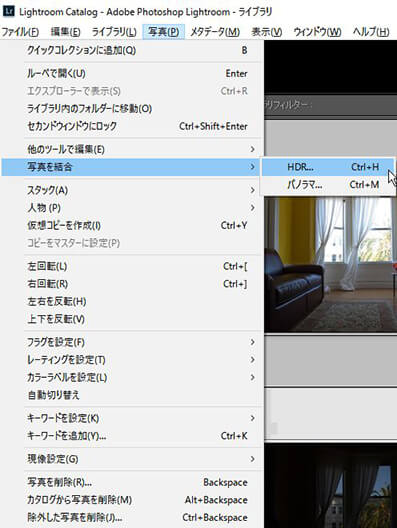Open the ファイル(F) menu
This screenshot has height=528, width=397.
click(x=20, y=32)
